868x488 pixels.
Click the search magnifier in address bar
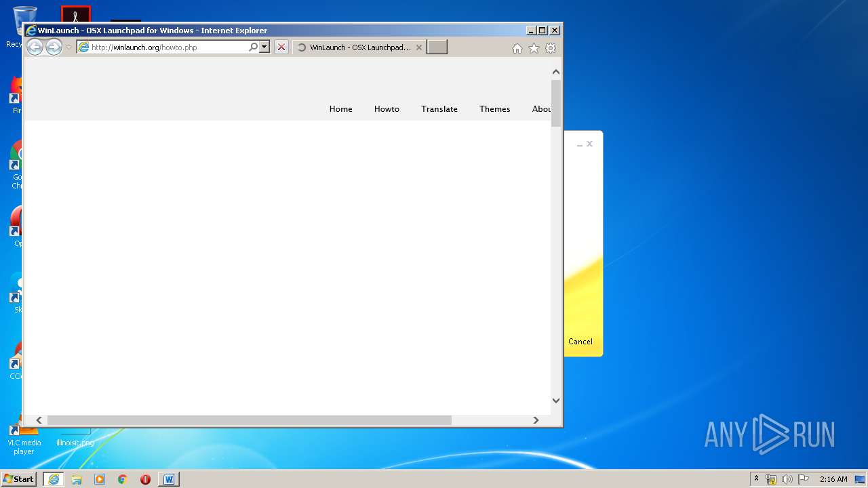click(x=253, y=47)
